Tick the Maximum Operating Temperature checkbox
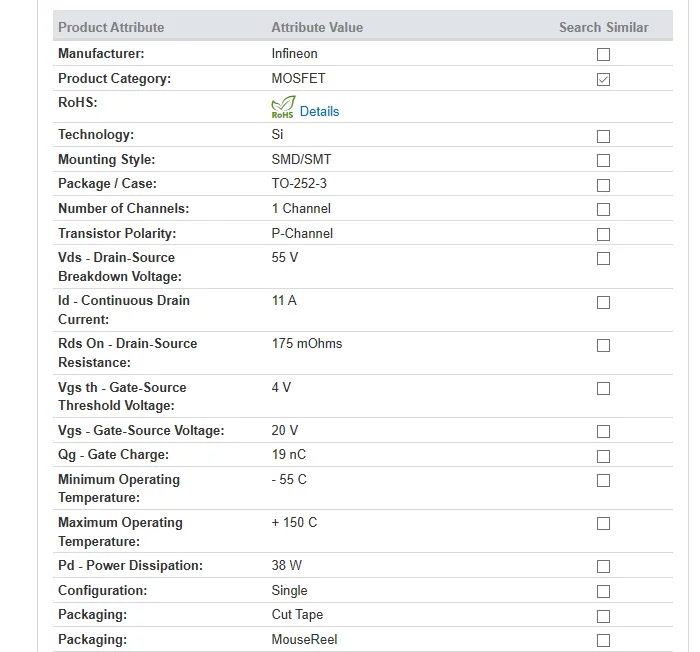The image size is (700, 652). pos(603,523)
